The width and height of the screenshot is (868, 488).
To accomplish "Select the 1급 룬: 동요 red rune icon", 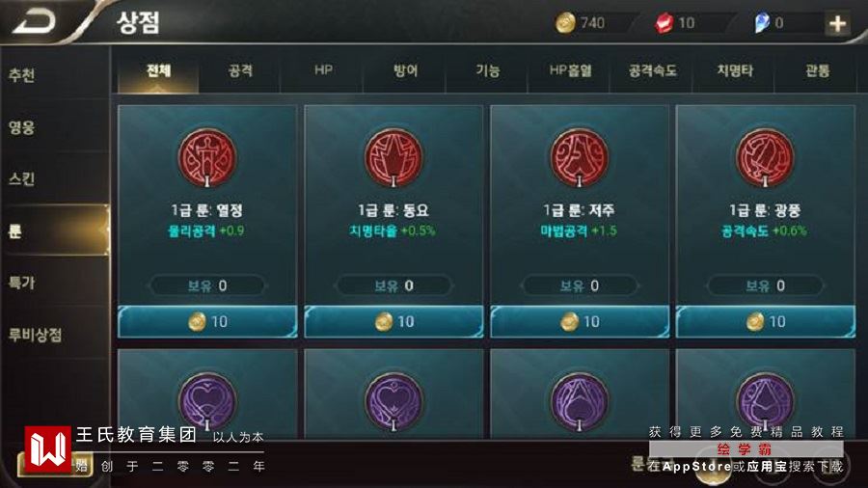I will tap(393, 158).
